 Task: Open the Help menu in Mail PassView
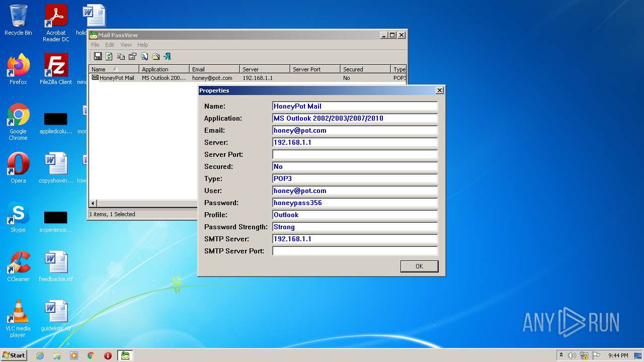(143, 45)
